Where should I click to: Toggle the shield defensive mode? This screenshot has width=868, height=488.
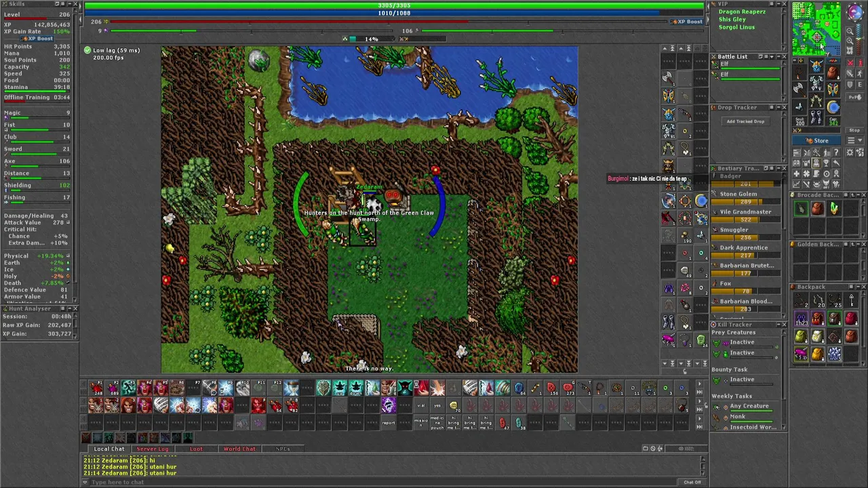[850, 84]
